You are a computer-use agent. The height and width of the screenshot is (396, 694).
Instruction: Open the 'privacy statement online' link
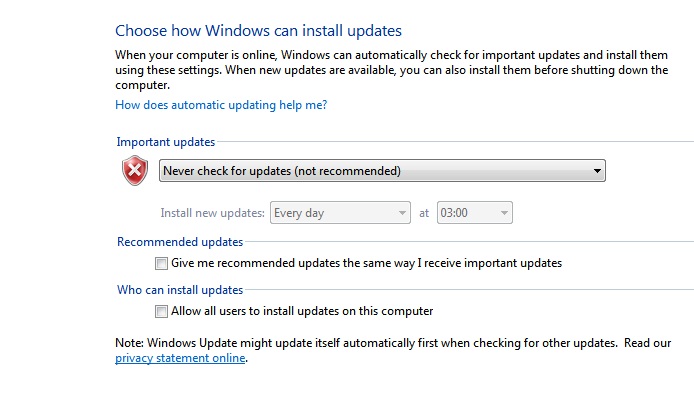180,358
